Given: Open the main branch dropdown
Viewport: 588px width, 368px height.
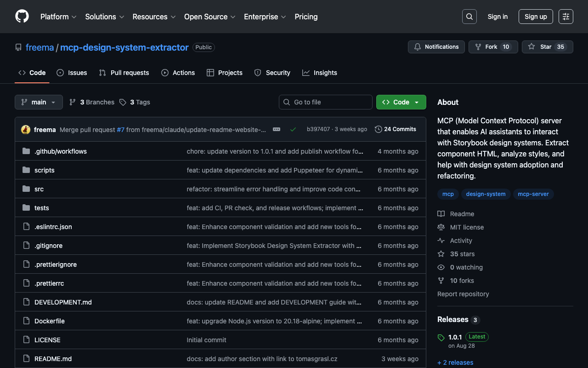Looking at the screenshot, I should click(x=39, y=102).
